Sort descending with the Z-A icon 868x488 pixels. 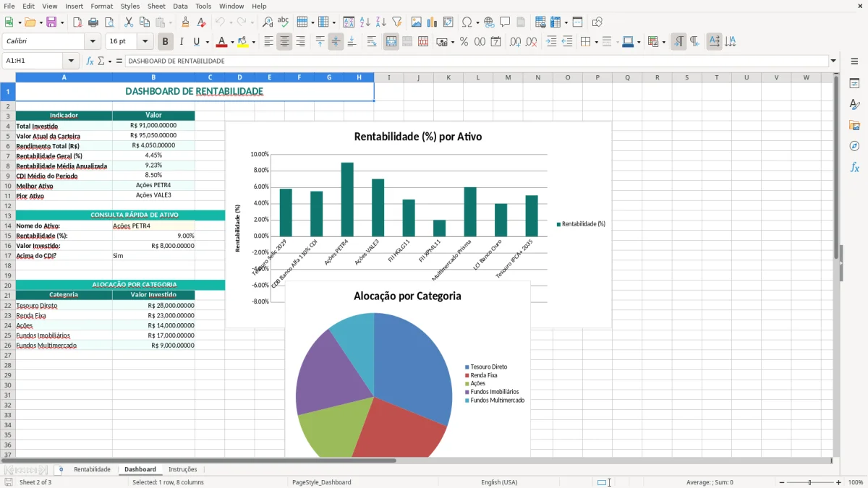pos(381,22)
